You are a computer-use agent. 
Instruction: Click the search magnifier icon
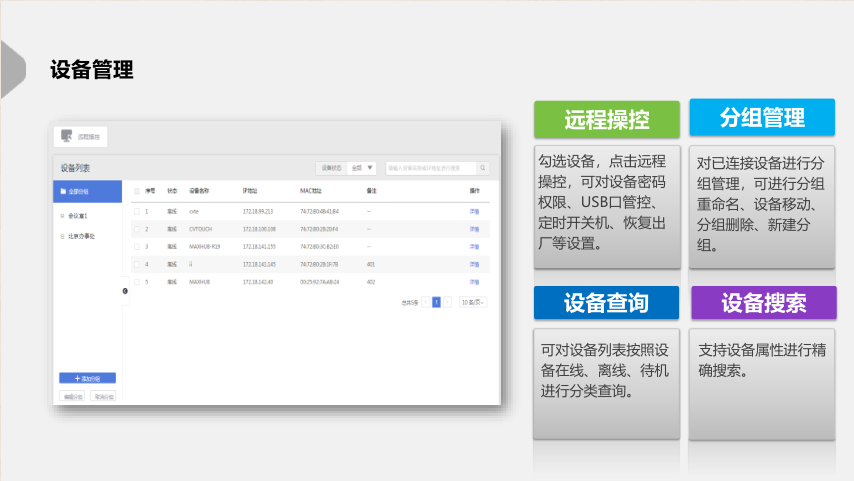[x=483, y=168]
